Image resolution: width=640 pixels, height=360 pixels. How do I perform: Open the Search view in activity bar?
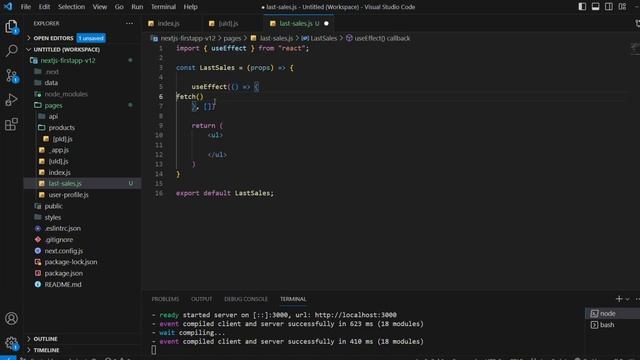11,51
